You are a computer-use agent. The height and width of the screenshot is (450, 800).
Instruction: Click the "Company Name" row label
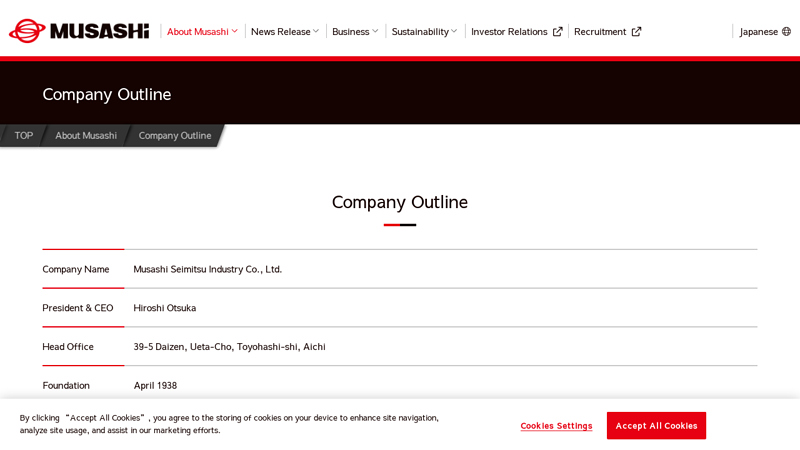point(76,269)
